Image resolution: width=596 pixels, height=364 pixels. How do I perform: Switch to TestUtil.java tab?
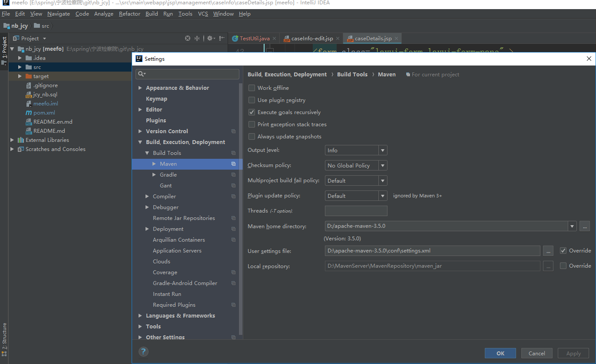(255, 39)
